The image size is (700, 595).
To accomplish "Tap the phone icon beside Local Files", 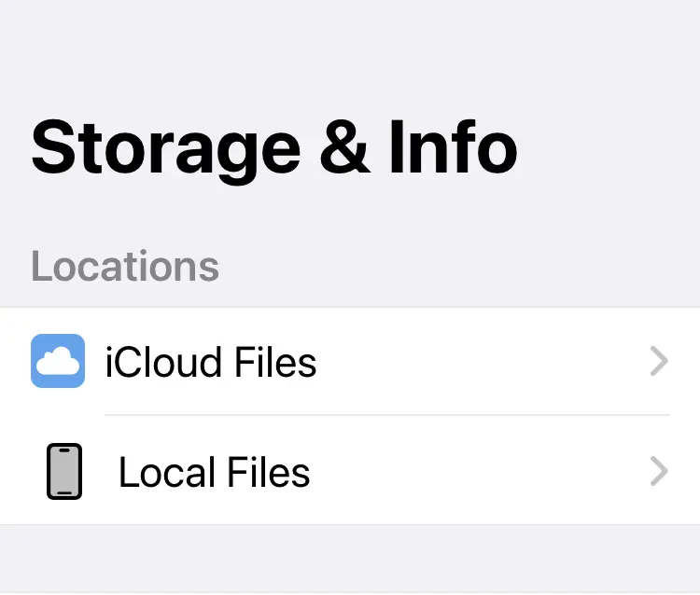I will 64,472.
